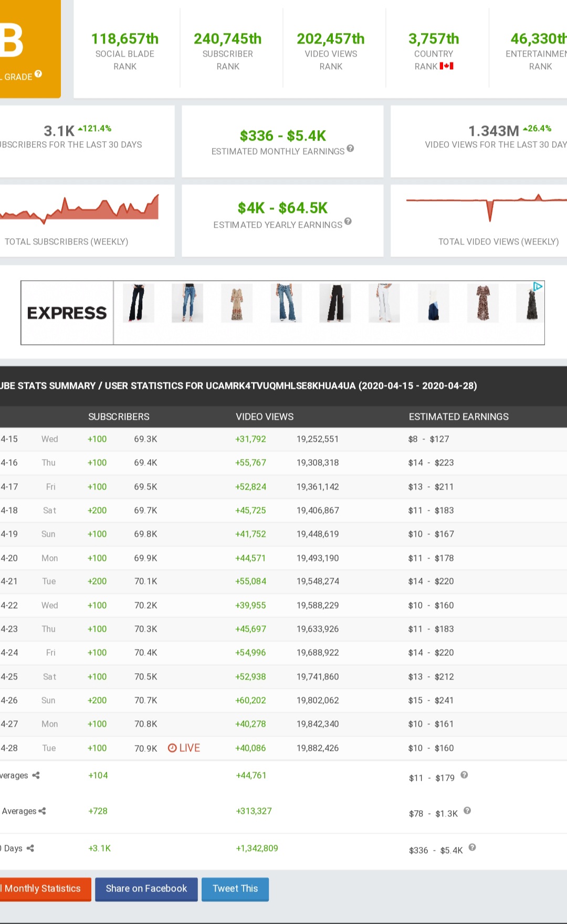The height and width of the screenshot is (924, 567).
Task: Select the beige floral maxi dress ad item
Action: point(237,303)
